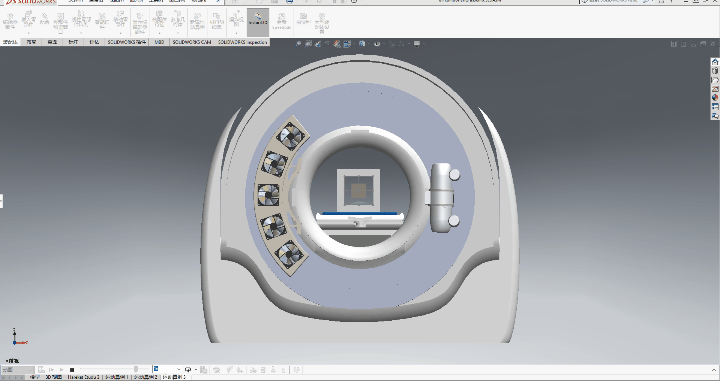The width and height of the screenshot is (720, 381).
Task: Toggle the Section View icon
Action: click(327, 44)
